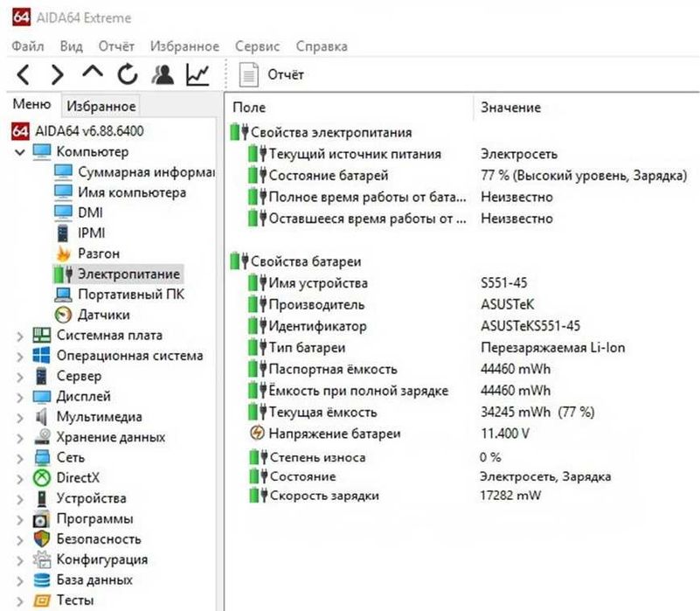
Task: Click the Тесты benchmark icon
Action: pos(42,601)
